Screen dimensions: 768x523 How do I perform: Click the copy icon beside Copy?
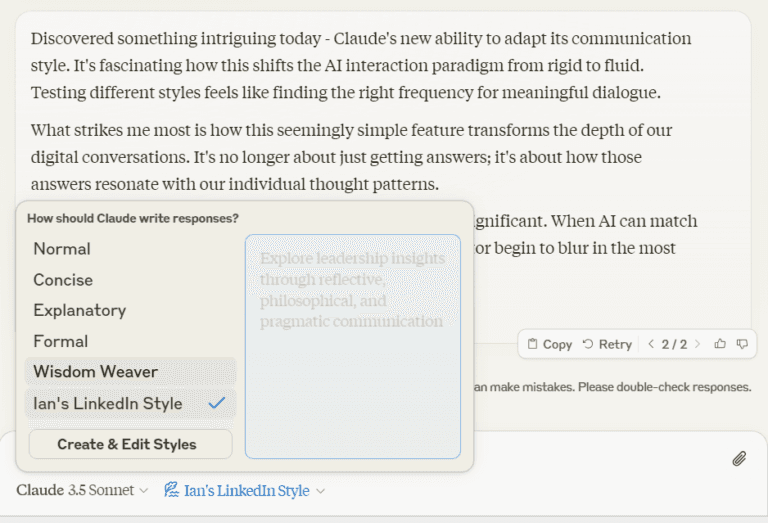[533, 344]
